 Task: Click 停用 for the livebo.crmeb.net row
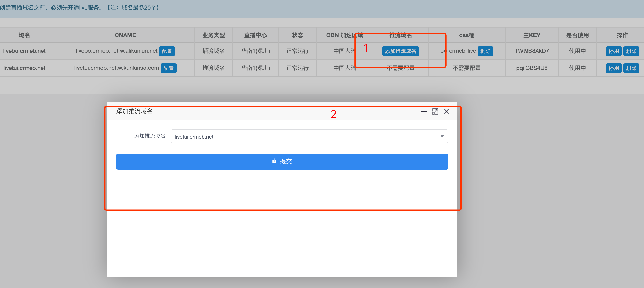pos(613,51)
